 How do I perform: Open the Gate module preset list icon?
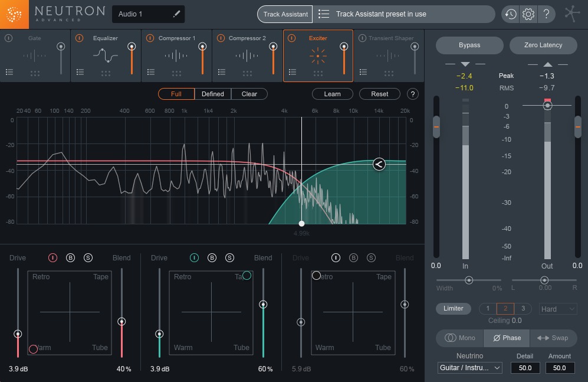click(9, 72)
